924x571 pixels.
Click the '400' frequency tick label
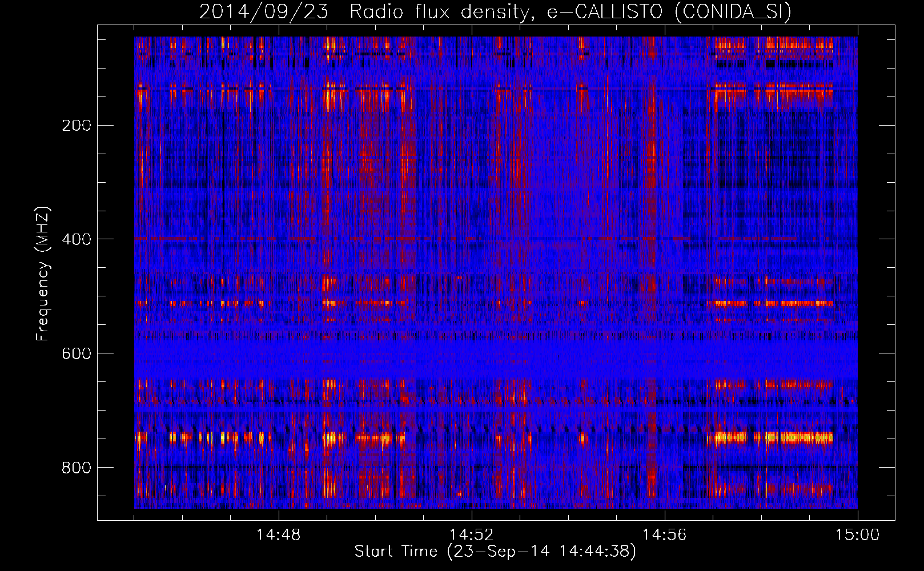[77, 239]
